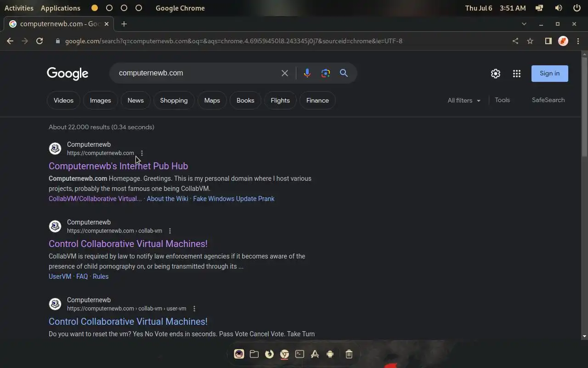The height and width of the screenshot is (368, 588).
Task: Click the share icon in the address bar
Action: (x=515, y=41)
